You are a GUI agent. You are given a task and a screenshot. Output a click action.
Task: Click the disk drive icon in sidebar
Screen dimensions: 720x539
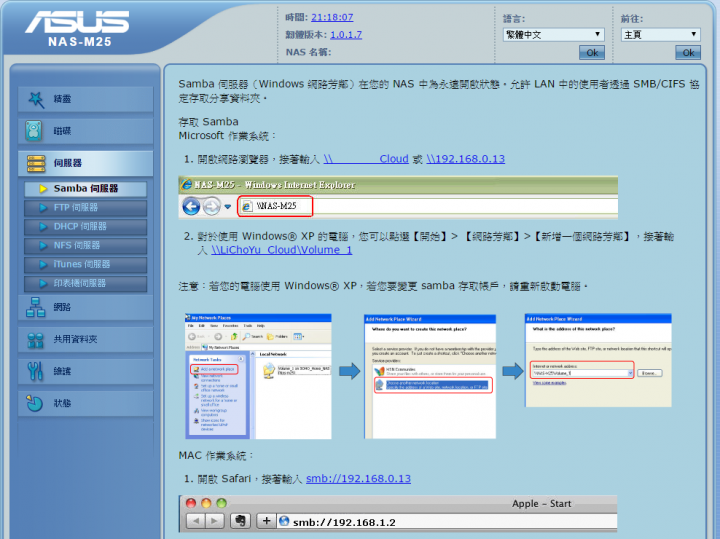(34, 131)
